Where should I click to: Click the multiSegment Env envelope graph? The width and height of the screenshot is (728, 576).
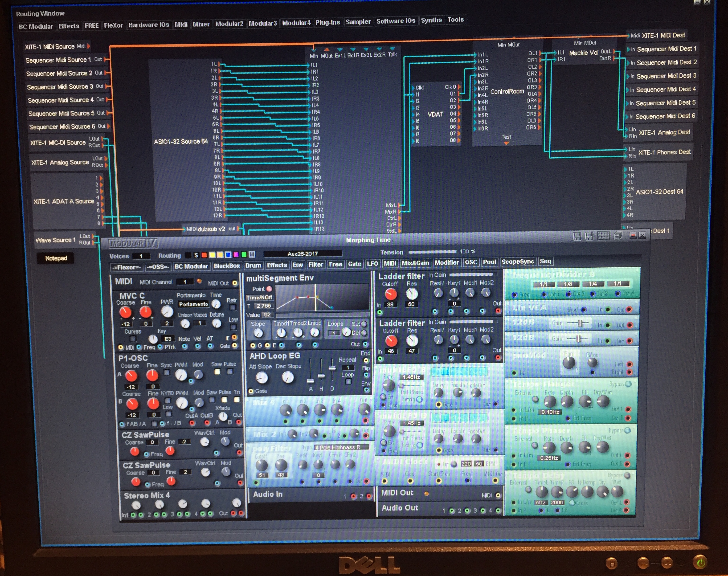pos(322,297)
